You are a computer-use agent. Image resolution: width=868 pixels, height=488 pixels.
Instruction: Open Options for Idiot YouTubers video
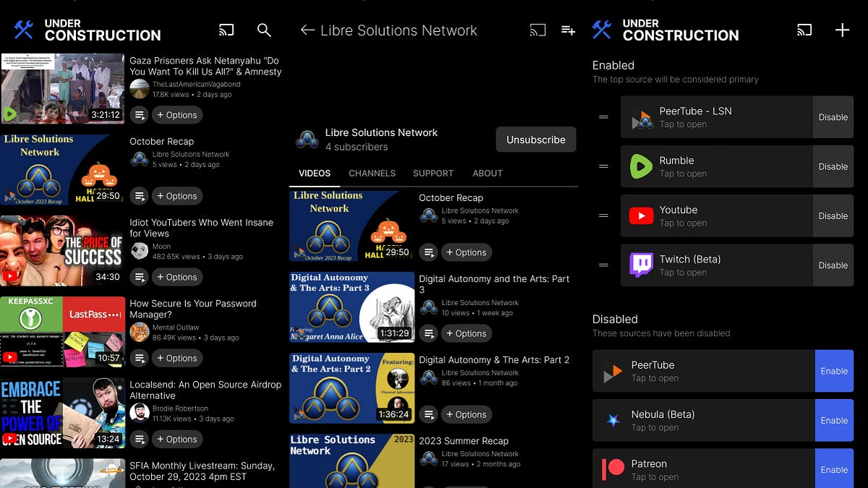[x=177, y=276]
